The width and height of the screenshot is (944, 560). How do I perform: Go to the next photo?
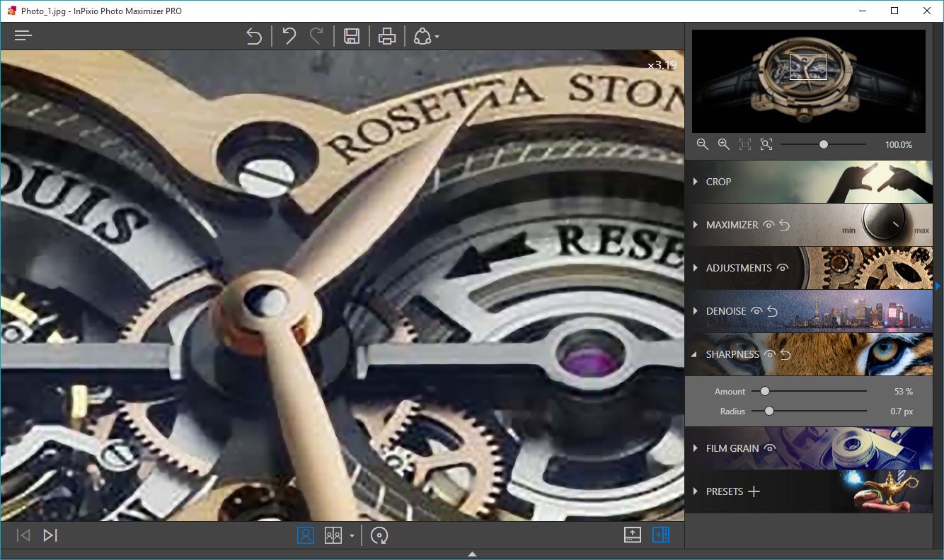[x=50, y=535]
